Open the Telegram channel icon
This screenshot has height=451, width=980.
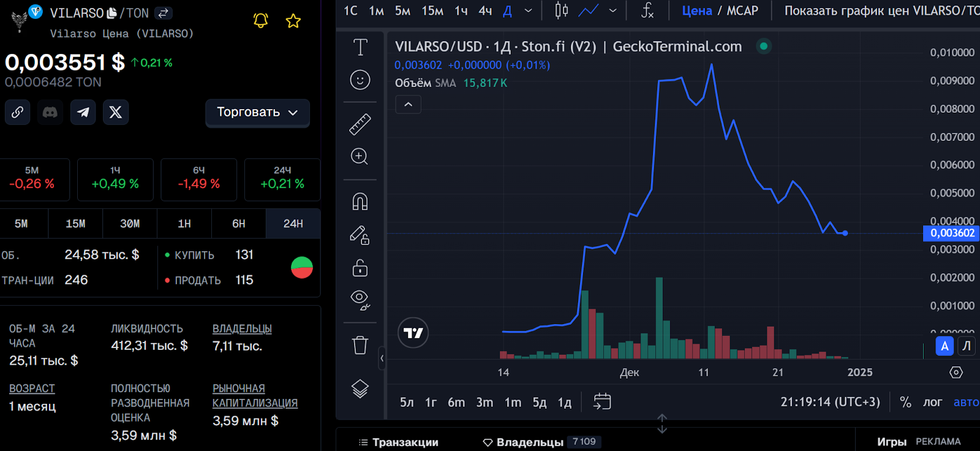tap(83, 112)
